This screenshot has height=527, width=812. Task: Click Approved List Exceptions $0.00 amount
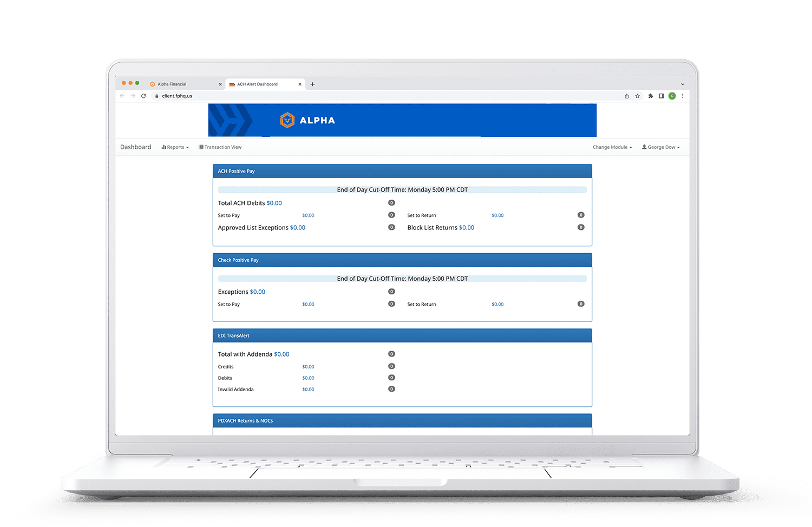tap(298, 228)
